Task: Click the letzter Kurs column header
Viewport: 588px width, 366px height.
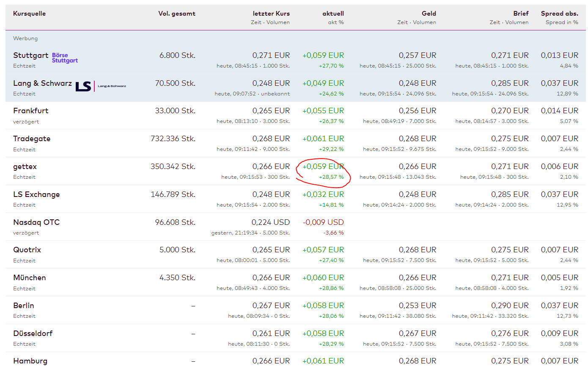Action: click(271, 14)
